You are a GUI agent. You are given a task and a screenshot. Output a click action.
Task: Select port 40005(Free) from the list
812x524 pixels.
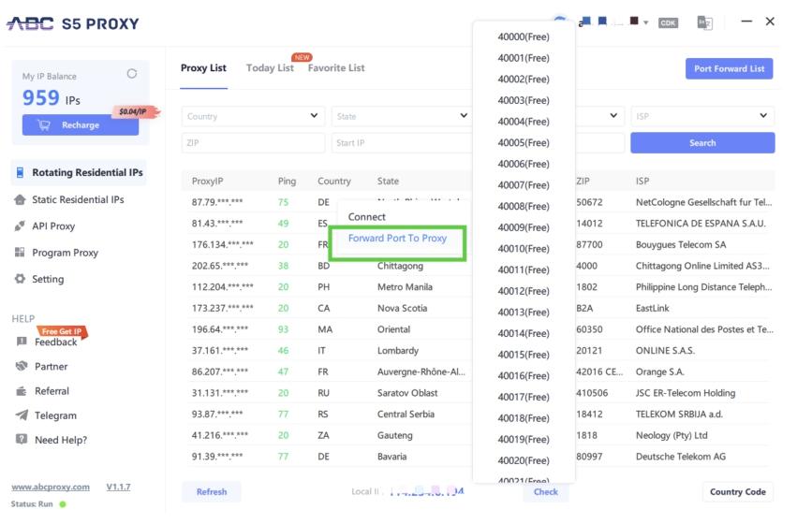(x=524, y=143)
